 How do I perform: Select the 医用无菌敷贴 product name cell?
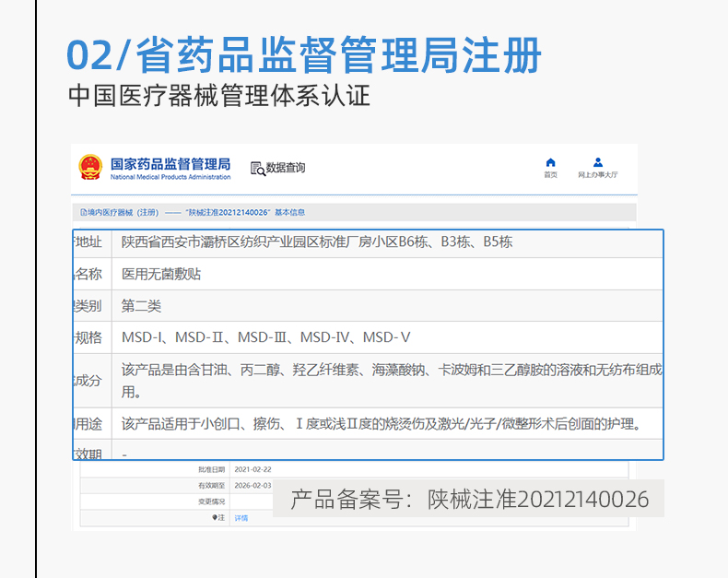coord(161,274)
